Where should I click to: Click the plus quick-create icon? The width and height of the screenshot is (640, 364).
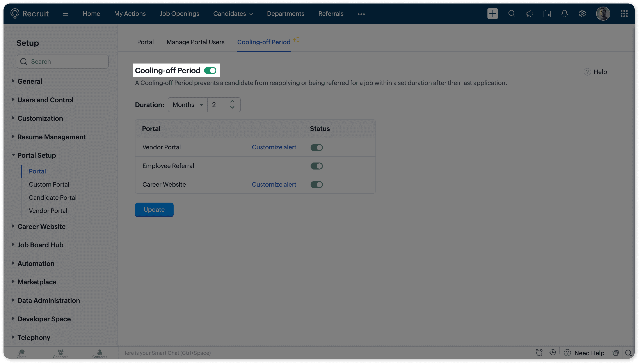492,14
